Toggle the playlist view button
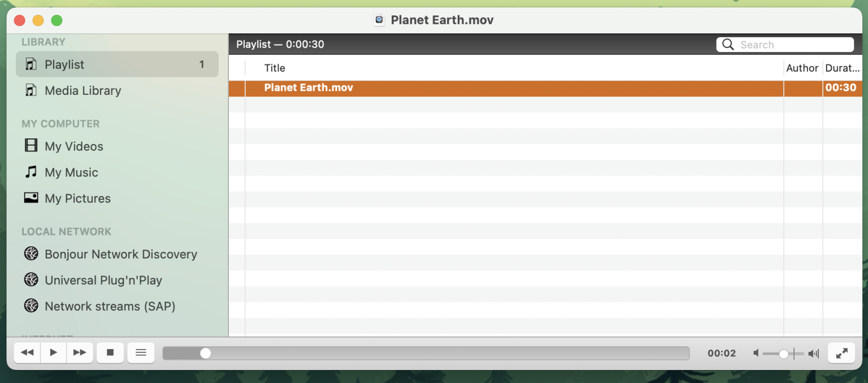The image size is (868, 383). pos(141,352)
